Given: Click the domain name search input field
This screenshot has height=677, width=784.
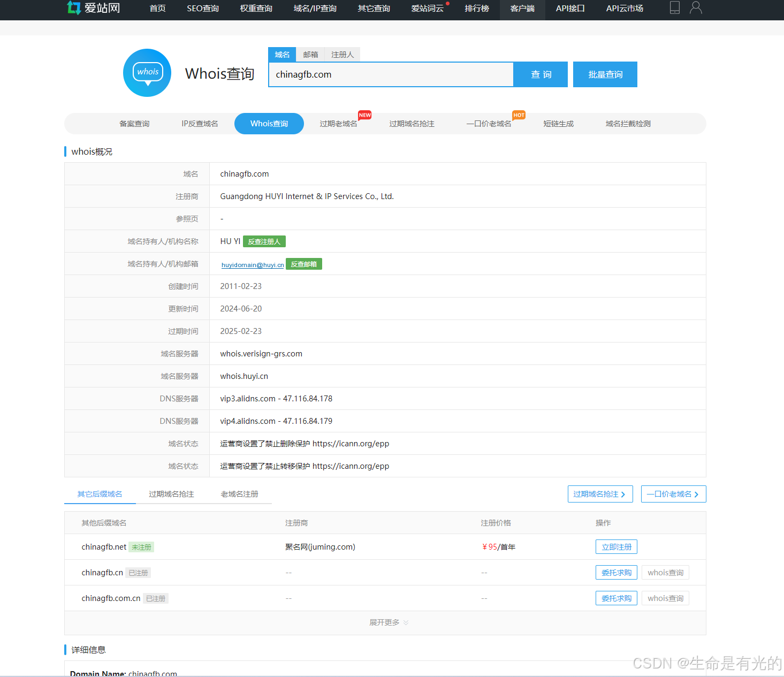Looking at the screenshot, I should pyautogui.click(x=391, y=74).
